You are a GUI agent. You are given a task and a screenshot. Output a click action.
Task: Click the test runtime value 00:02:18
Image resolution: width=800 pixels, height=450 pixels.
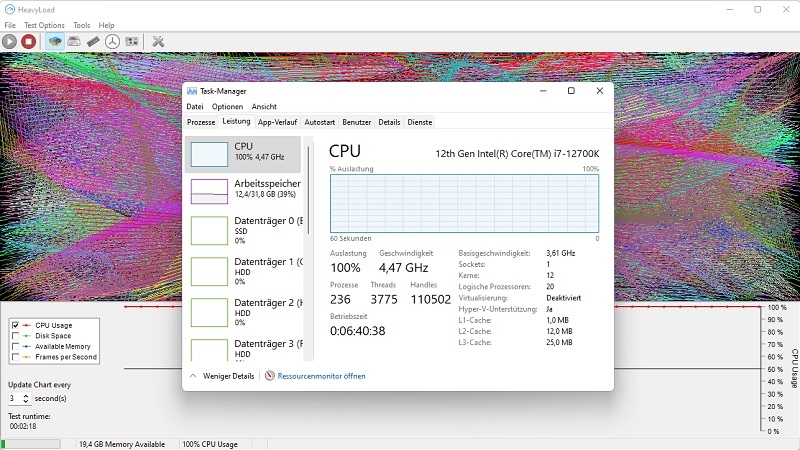[22, 426]
